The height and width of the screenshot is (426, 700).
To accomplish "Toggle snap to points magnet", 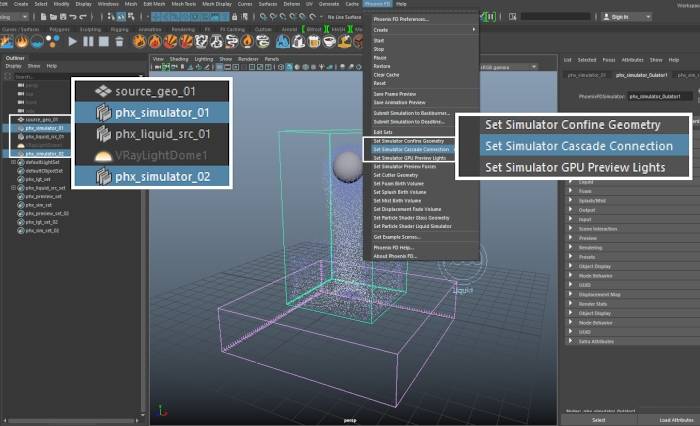I will (283, 17).
